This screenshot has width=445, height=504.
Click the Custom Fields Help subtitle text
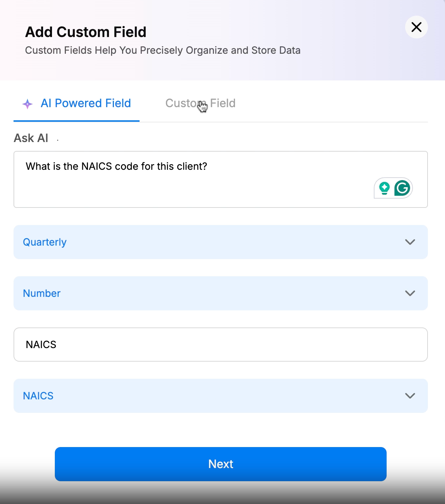point(163,50)
